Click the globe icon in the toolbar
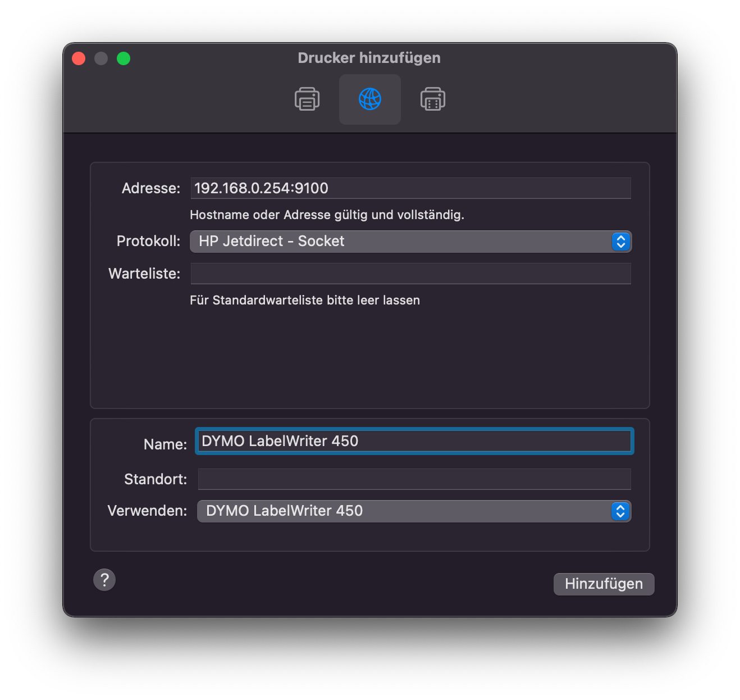The image size is (740, 700). [x=369, y=99]
